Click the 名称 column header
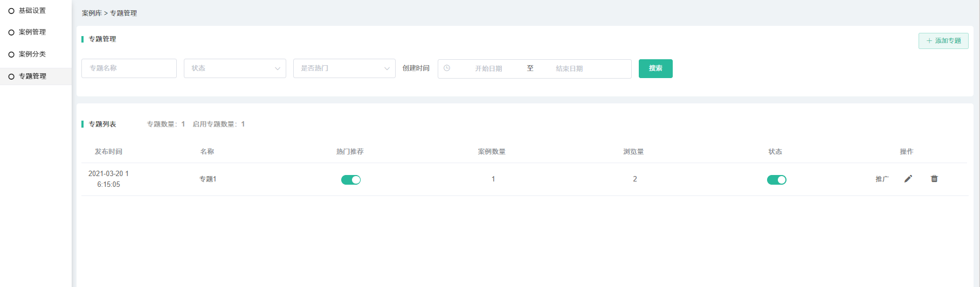 click(207, 152)
